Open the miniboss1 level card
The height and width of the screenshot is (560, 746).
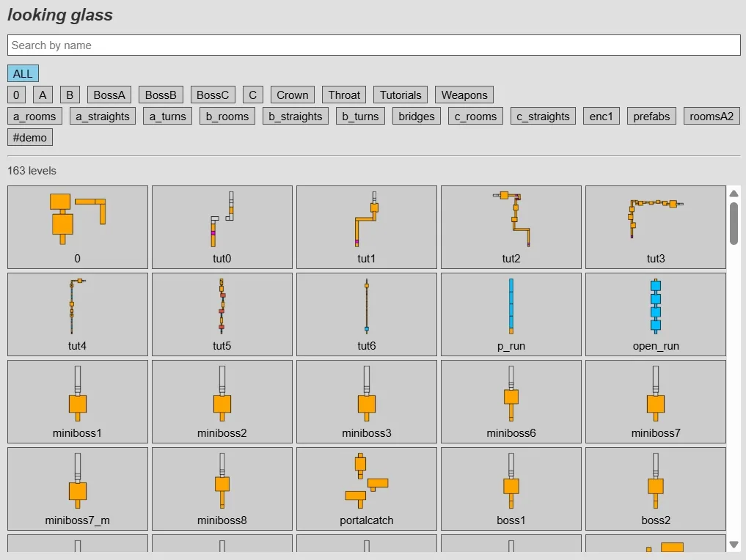[78, 402]
